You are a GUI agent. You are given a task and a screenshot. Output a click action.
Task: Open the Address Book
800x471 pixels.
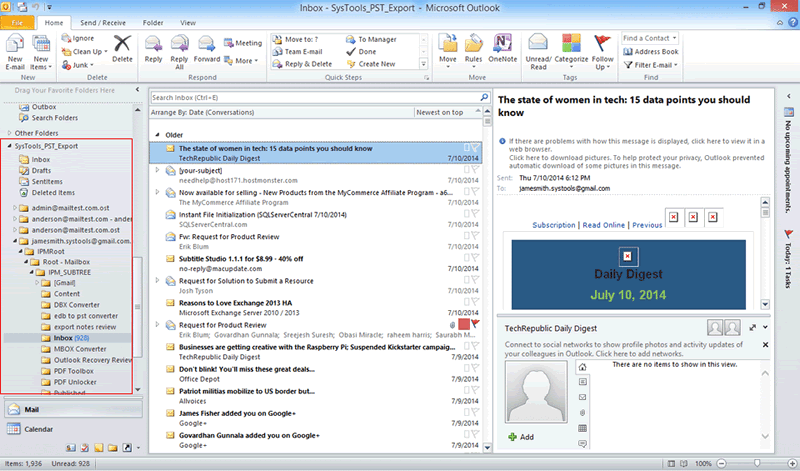pyautogui.click(x=651, y=52)
